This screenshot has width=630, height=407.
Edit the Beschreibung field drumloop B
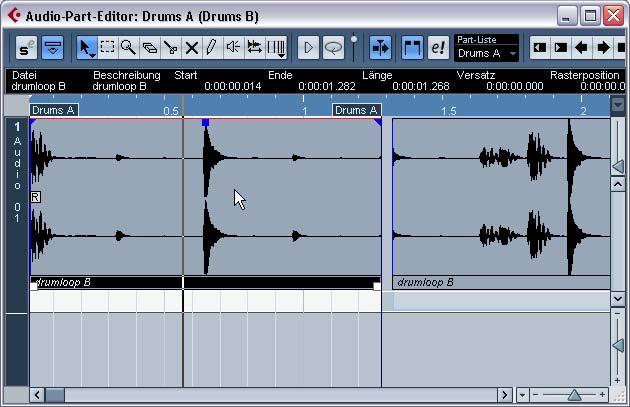(x=119, y=86)
